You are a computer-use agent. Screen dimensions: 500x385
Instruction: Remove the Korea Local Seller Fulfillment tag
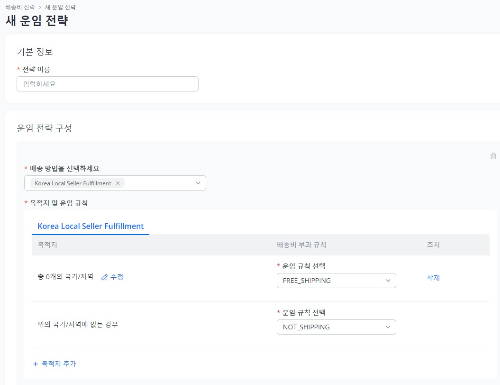click(118, 183)
